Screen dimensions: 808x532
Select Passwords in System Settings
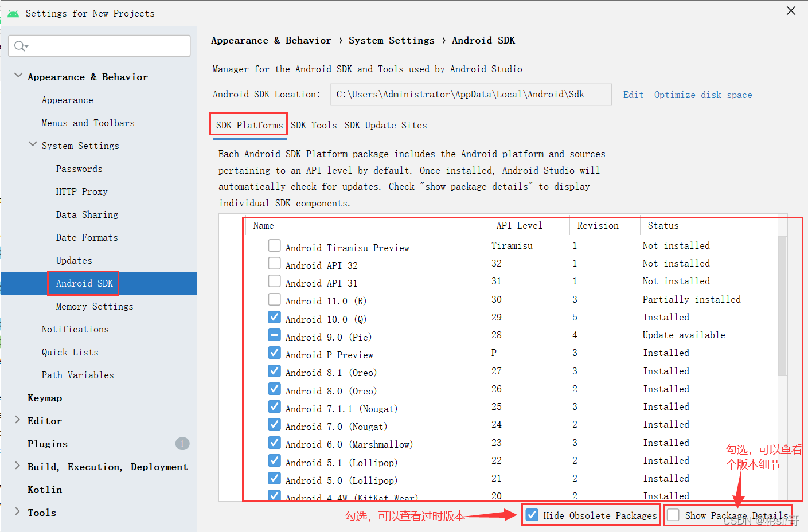[79, 169]
